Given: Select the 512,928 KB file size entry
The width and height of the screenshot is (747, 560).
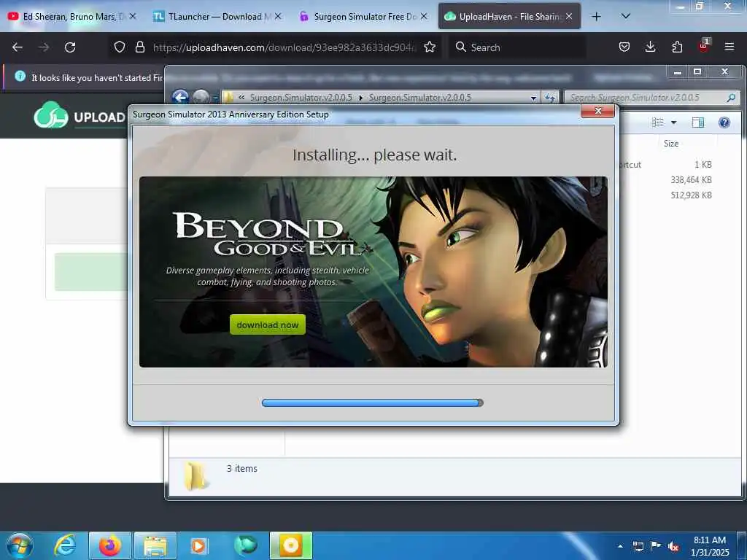Looking at the screenshot, I should (x=691, y=195).
